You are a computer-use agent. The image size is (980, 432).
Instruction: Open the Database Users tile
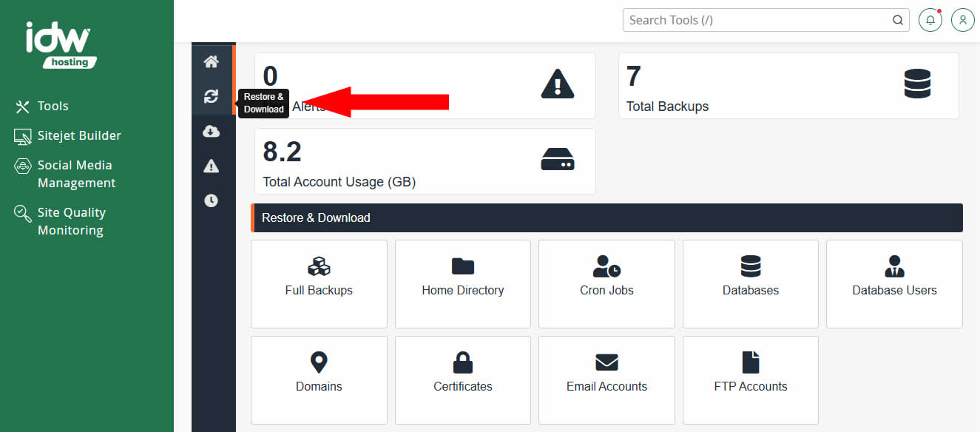pyautogui.click(x=894, y=283)
